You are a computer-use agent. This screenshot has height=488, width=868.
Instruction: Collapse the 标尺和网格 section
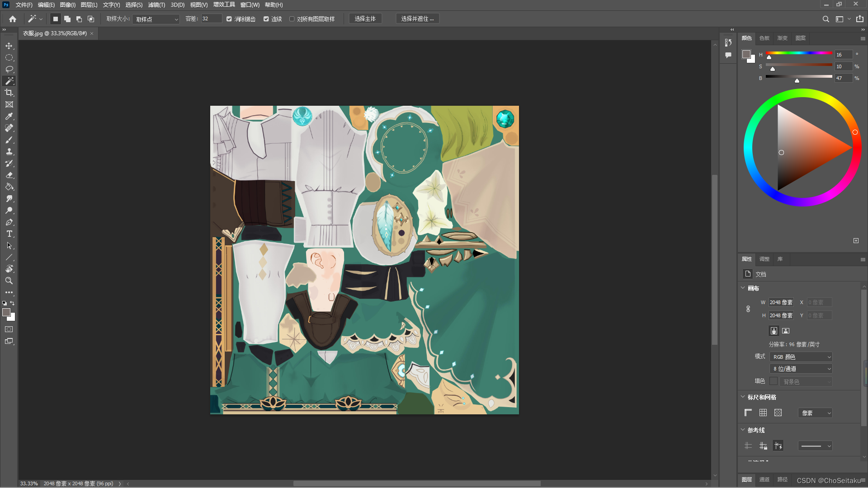tap(743, 397)
